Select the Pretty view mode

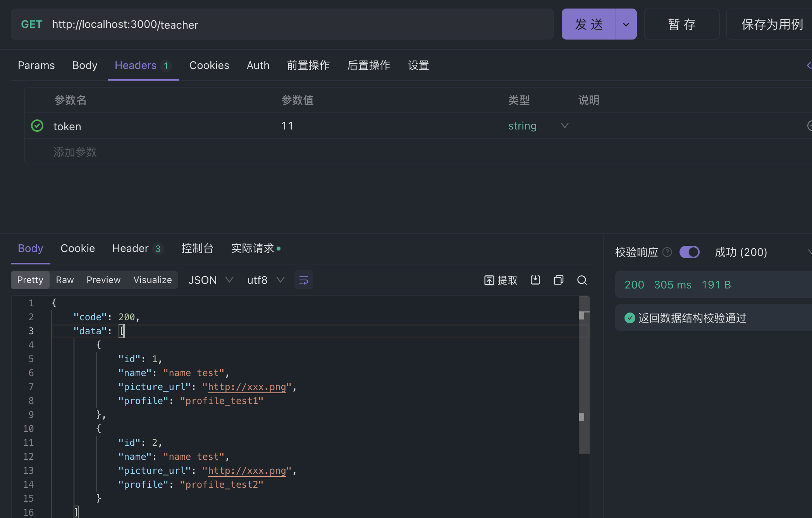click(x=30, y=280)
